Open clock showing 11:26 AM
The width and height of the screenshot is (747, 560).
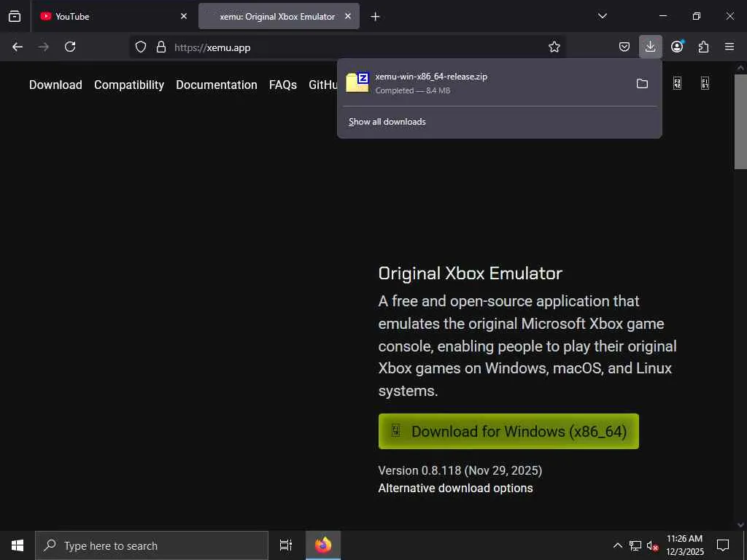click(684, 545)
